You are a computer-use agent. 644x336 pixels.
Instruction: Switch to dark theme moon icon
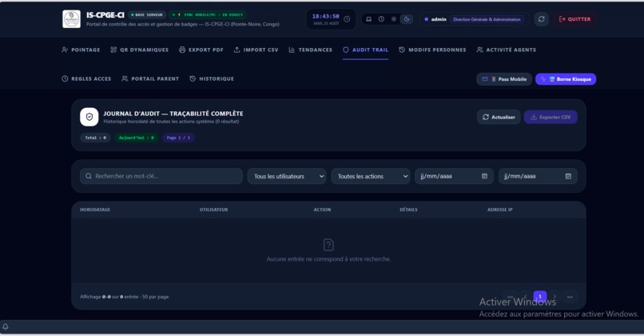click(x=407, y=19)
